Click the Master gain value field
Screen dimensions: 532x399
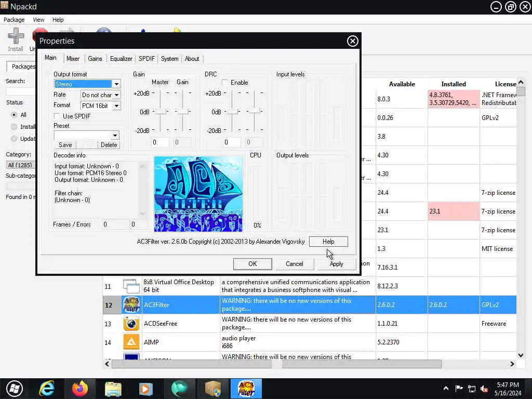click(x=160, y=142)
